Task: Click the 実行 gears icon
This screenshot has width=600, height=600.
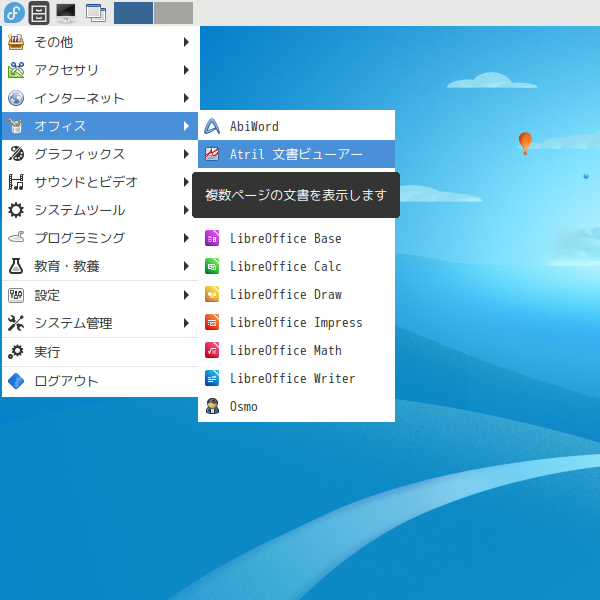Action: pyautogui.click(x=16, y=352)
